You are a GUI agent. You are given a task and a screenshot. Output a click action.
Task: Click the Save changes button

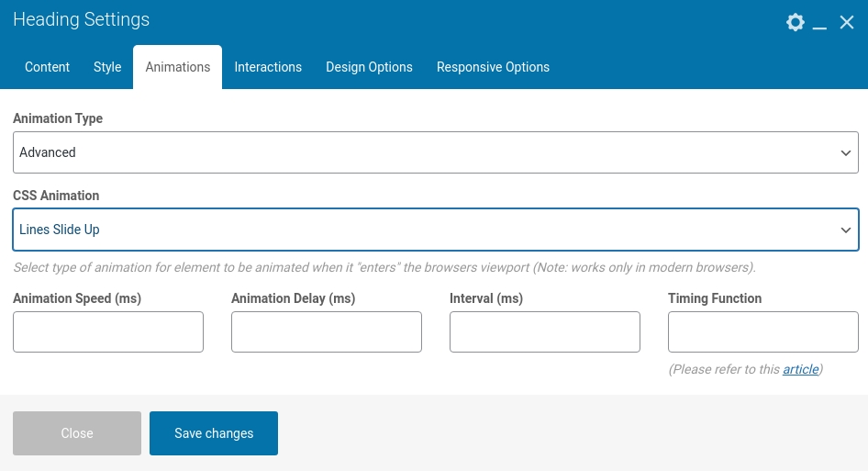[x=214, y=433]
